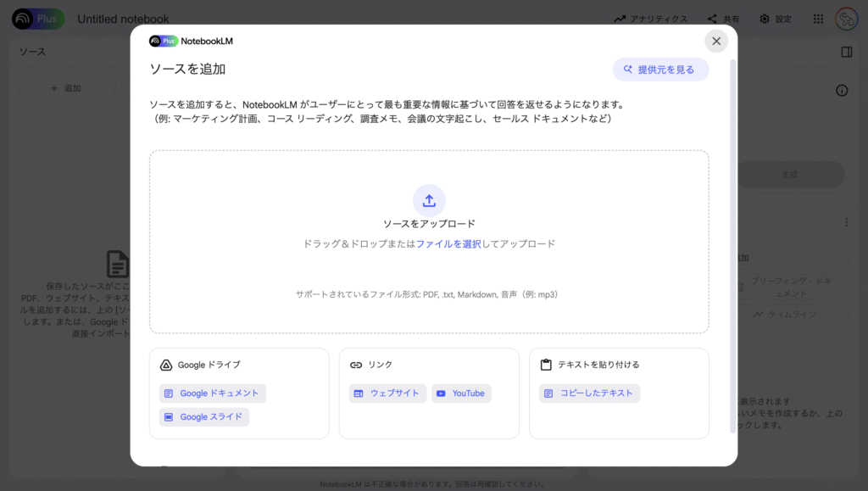This screenshot has height=491, width=868.
Task: Click the 生成 button
Action: pos(789,175)
